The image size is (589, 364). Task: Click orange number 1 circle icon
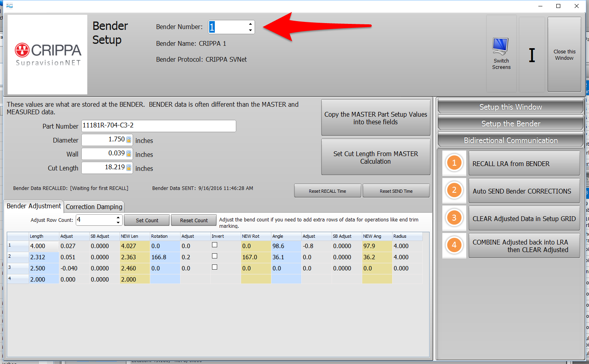click(454, 163)
